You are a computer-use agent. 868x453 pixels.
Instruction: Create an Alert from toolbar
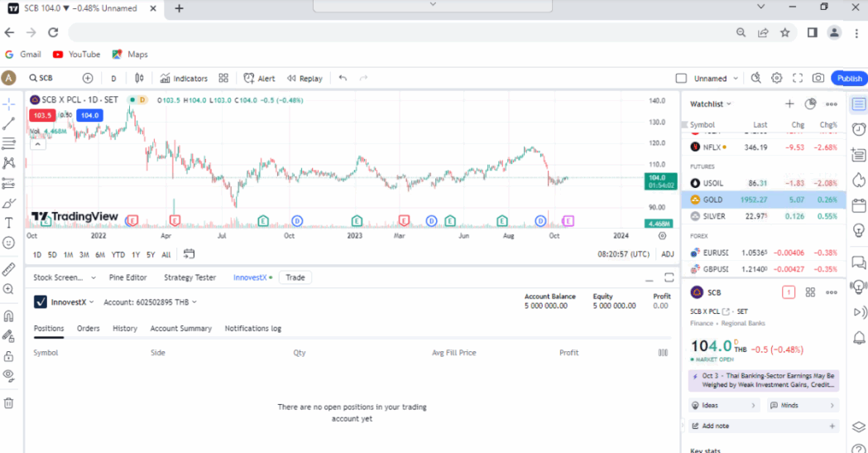tap(260, 78)
